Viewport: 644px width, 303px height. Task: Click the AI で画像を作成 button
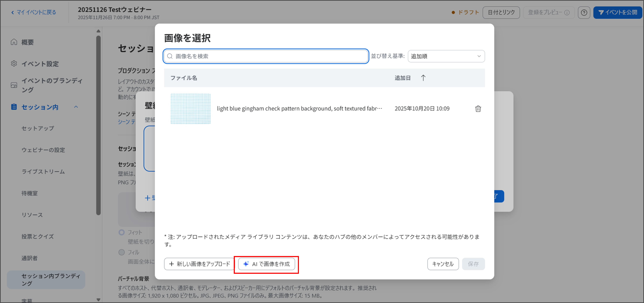[x=266, y=264]
